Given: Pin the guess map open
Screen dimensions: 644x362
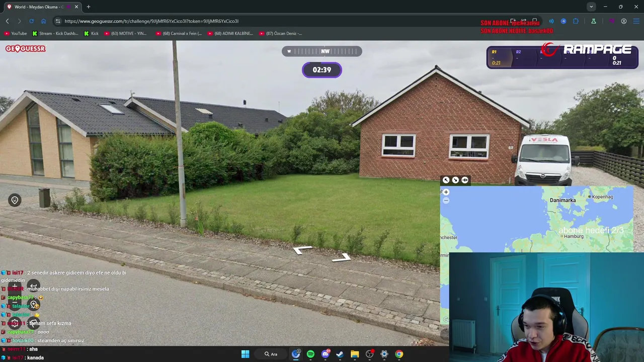Looking at the screenshot, I should click(x=465, y=180).
